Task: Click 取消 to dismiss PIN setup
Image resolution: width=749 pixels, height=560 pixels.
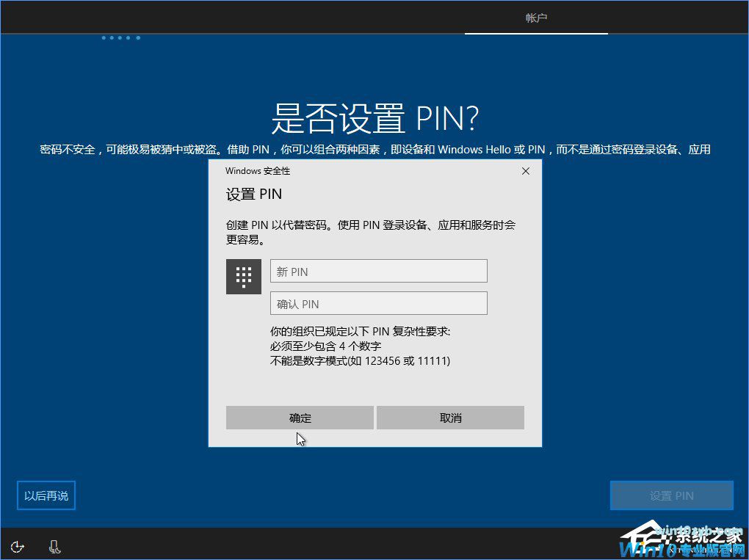Action: coord(450,417)
